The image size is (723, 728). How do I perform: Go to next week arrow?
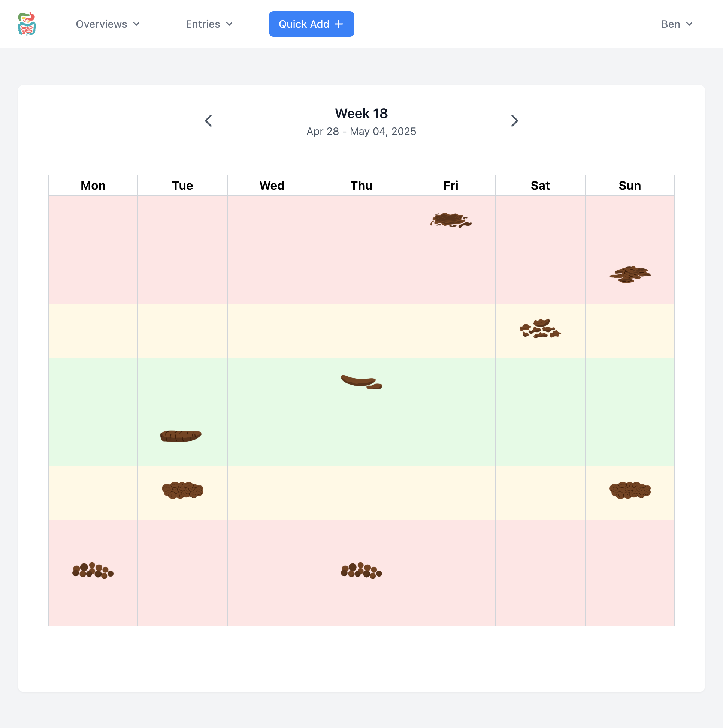click(x=514, y=121)
